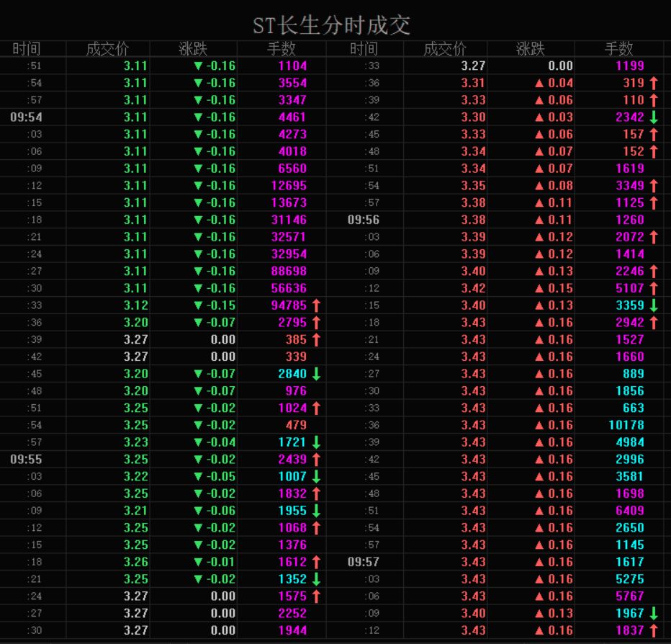Select the volume value 2252
Viewport: 671px width, 644px height.
click(x=292, y=613)
